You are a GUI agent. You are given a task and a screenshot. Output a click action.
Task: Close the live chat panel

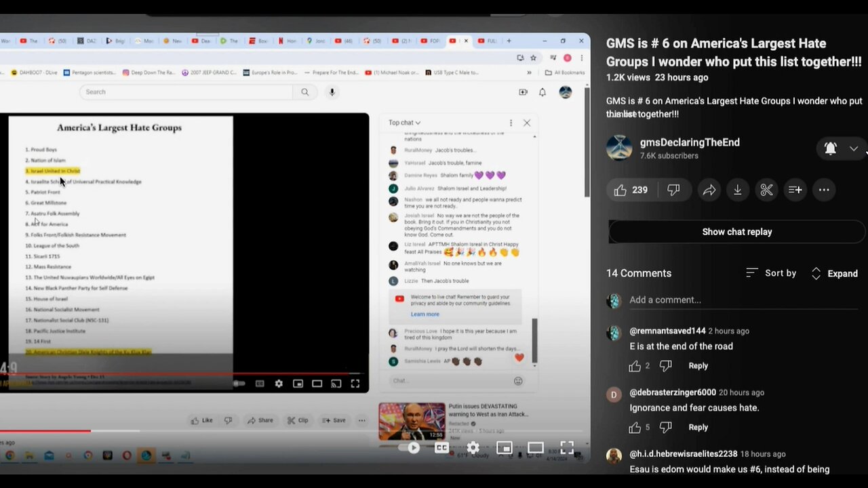[527, 123]
